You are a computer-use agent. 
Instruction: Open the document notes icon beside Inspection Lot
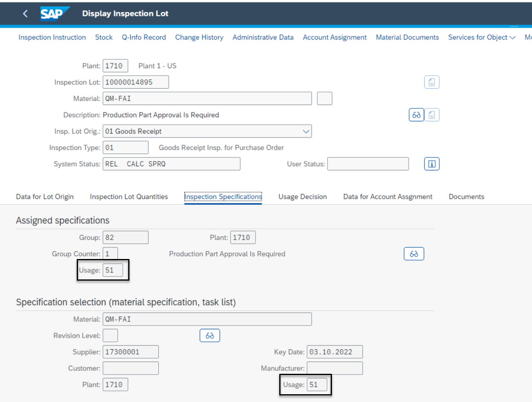point(432,82)
